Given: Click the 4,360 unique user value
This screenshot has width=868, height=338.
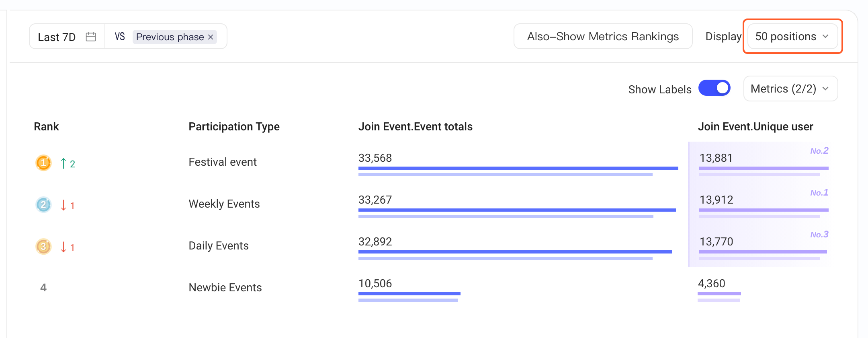Looking at the screenshot, I should click(x=712, y=283).
